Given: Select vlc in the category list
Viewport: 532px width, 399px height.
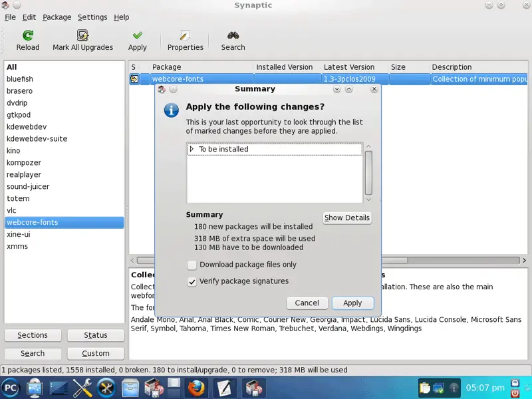Looking at the screenshot, I should pyautogui.click(x=11, y=211).
